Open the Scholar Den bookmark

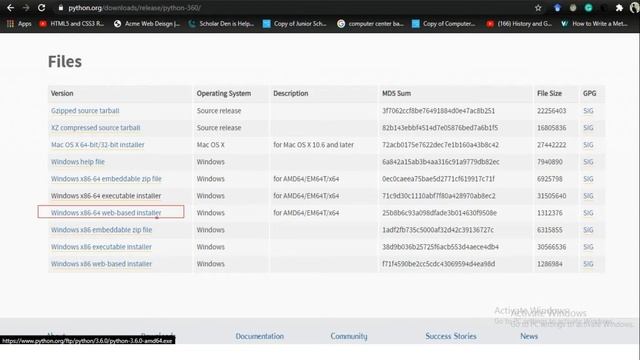[221, 24]
